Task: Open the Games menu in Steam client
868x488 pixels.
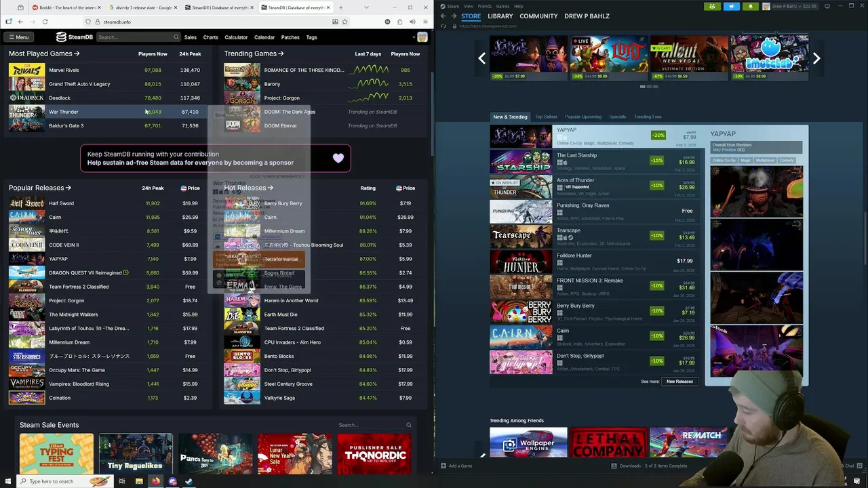Action: point(503,6)
